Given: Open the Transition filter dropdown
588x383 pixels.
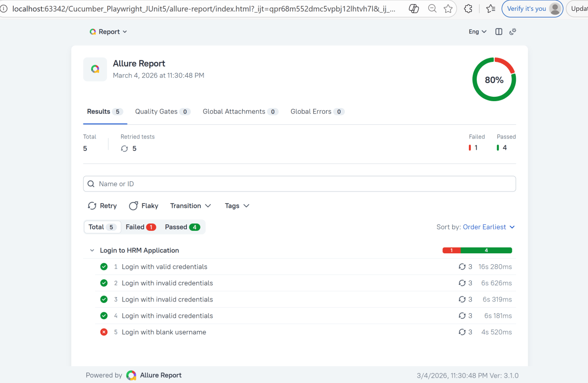Looking at the screenshot, I should coord(190,206).
